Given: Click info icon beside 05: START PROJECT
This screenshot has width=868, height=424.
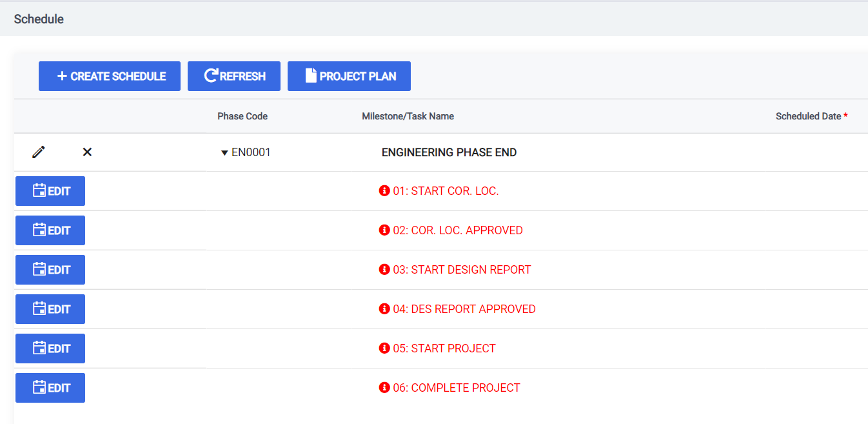Looking at the screenshot, I should [384, 348].
